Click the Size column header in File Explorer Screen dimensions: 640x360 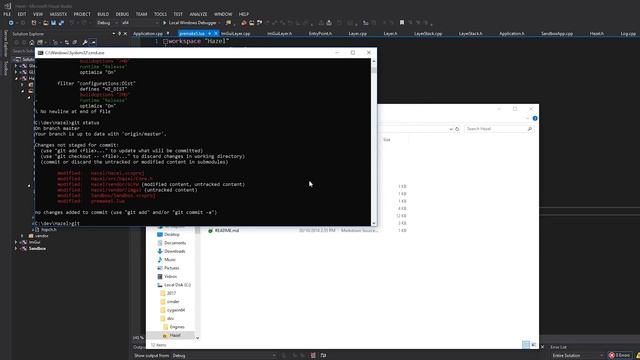pyautogui.click(x=387, y=140)
